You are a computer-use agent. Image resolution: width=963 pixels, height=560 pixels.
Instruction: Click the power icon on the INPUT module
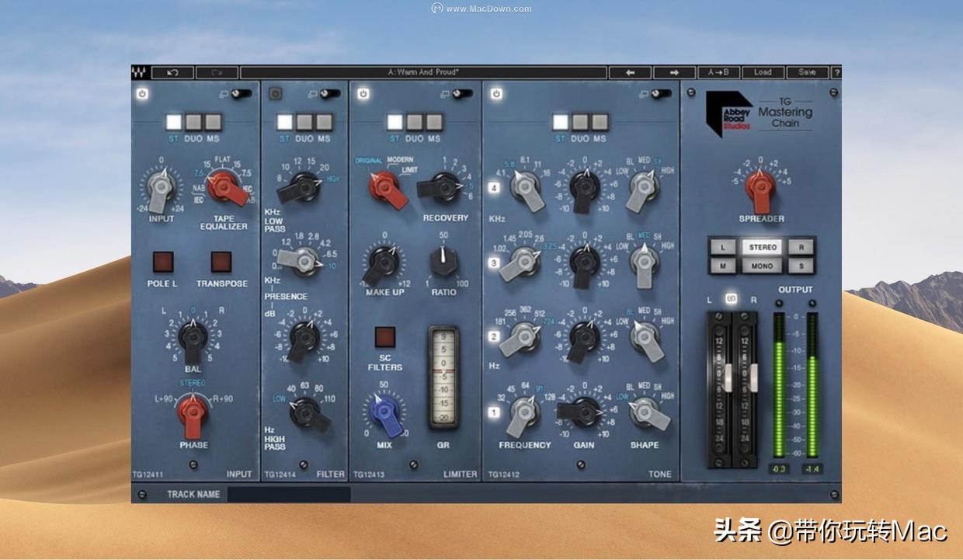point(142,93)
